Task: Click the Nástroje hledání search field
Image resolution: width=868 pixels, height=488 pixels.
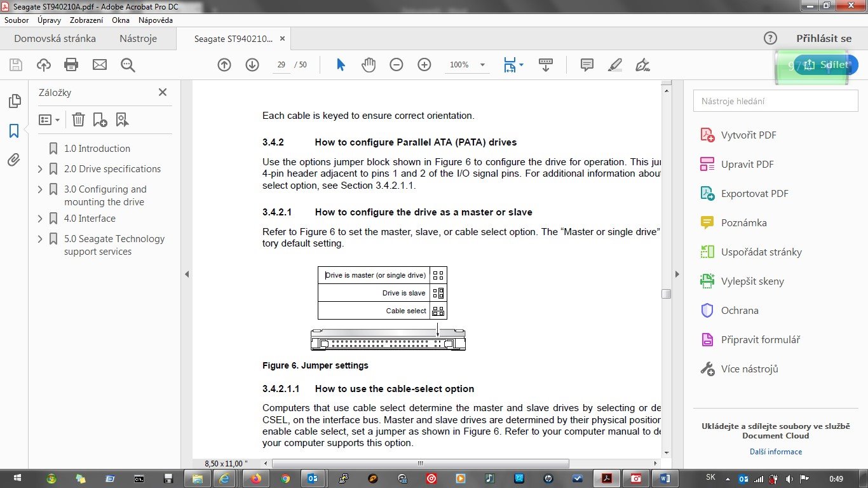Action: click(x=776, y=101)
